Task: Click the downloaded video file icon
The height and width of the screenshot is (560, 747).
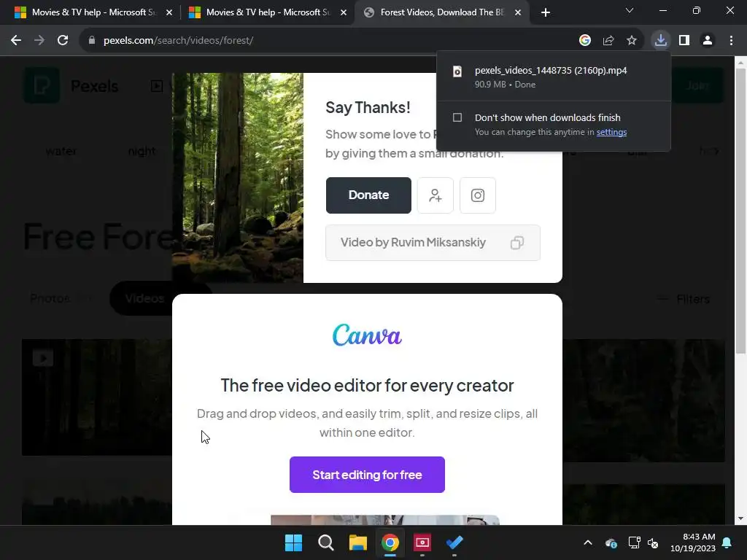Action: click(457, 71)
